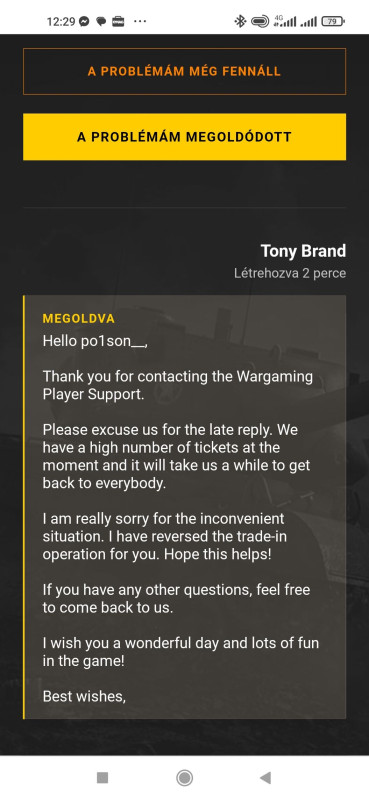Tap the Android home circle icon
The width and height of the screenshot is (369, 800).
[184, 778]
